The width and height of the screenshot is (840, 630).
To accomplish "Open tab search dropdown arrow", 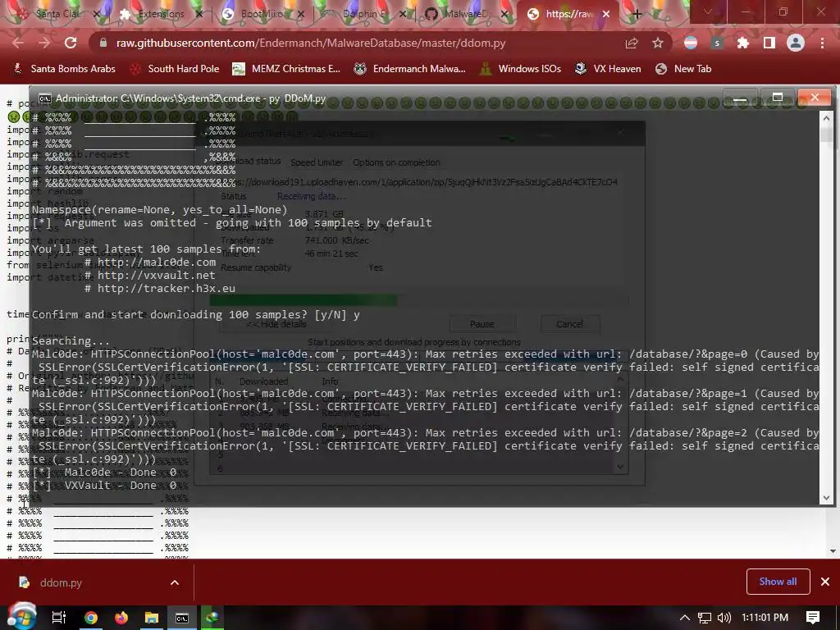I will (x=708, y=11).
